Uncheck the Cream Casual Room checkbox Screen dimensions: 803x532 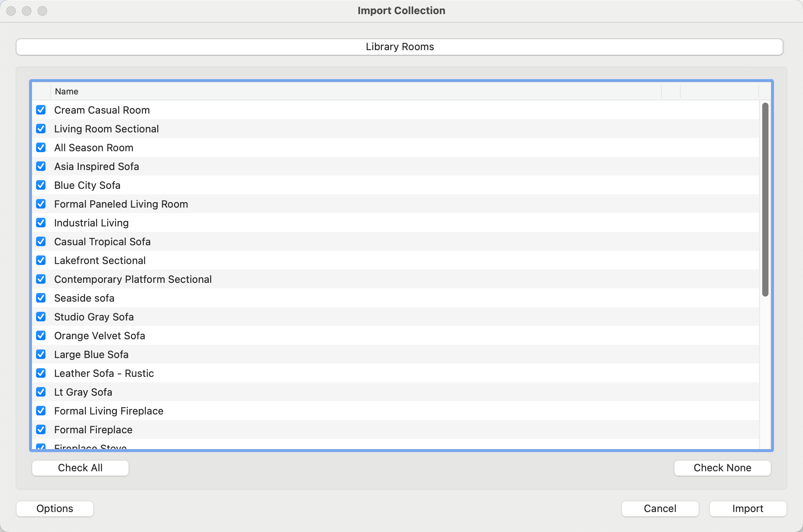pyautogui.click(x=41, y=110)
